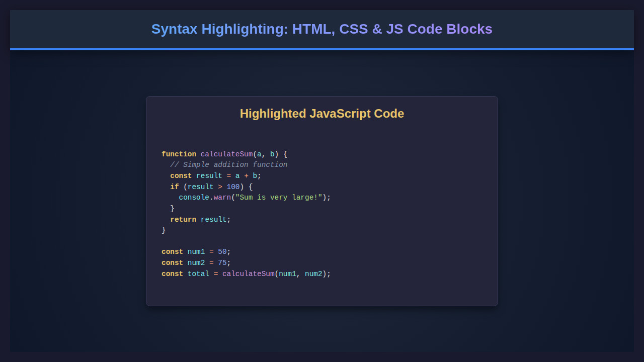Select the number 100 in the condition
The width and height of the screenshot is (644, 362).
click(x=233, y=187)
